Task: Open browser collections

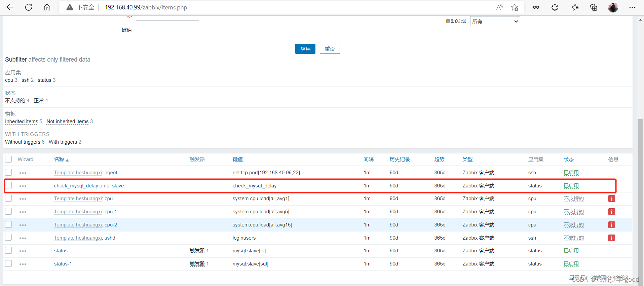Action: (594, 7)
